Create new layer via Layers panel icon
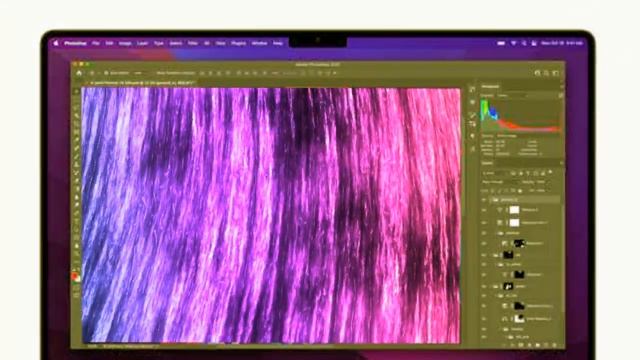This screenshot has height=360, width=640. 546,345
